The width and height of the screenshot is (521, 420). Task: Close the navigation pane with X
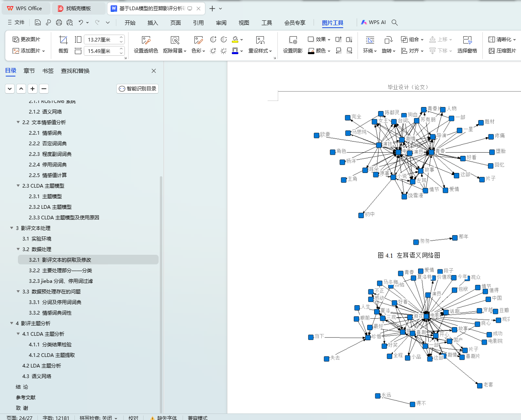pyautogui.click(x=154, y=71)
